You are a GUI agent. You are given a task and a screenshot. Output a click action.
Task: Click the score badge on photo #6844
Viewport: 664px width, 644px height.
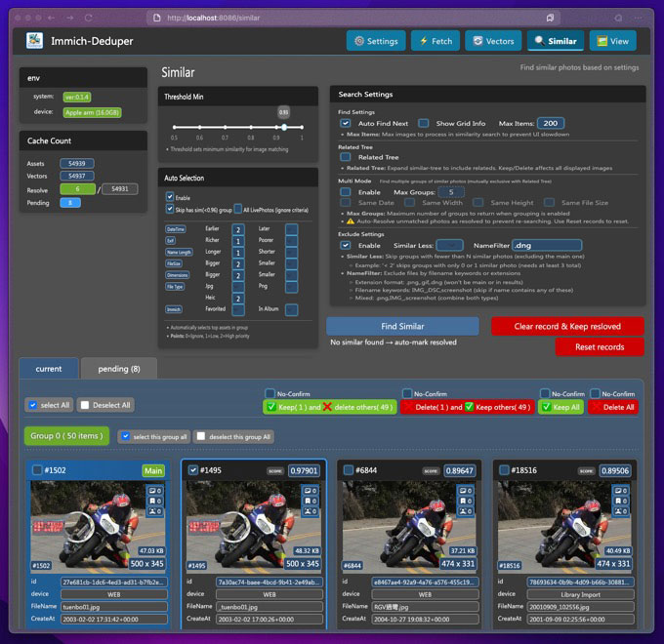click(460, 470)
